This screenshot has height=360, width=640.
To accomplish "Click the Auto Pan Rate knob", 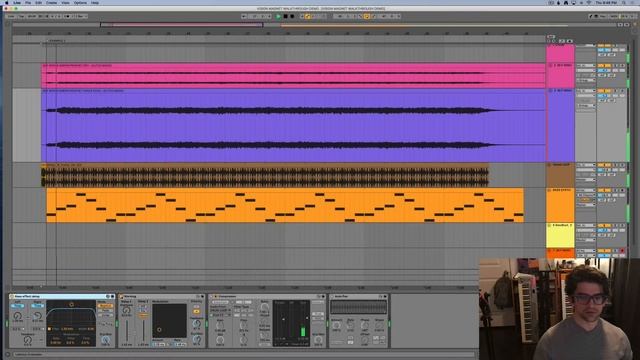I will coord(351,326).
